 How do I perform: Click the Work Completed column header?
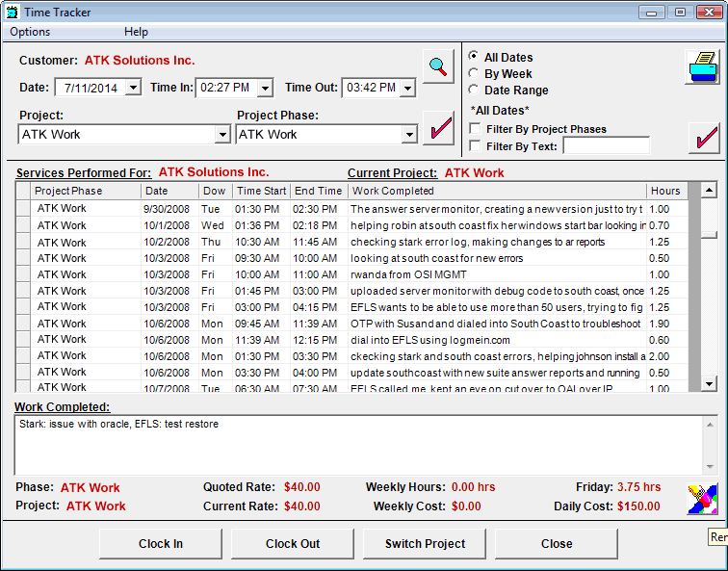497,191
